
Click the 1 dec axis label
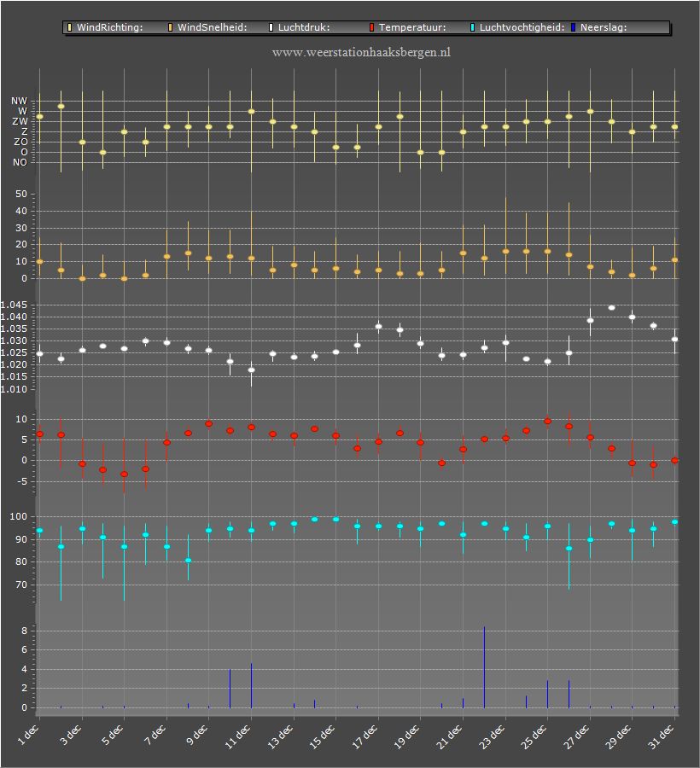pos(28,735)
